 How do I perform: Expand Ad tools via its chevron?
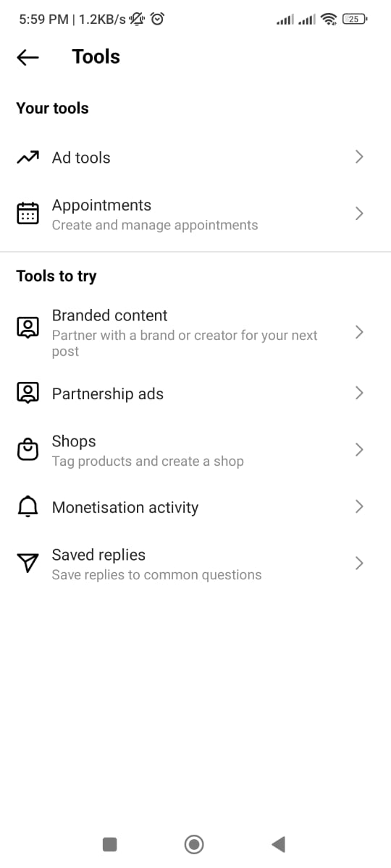tap(359, 157)
